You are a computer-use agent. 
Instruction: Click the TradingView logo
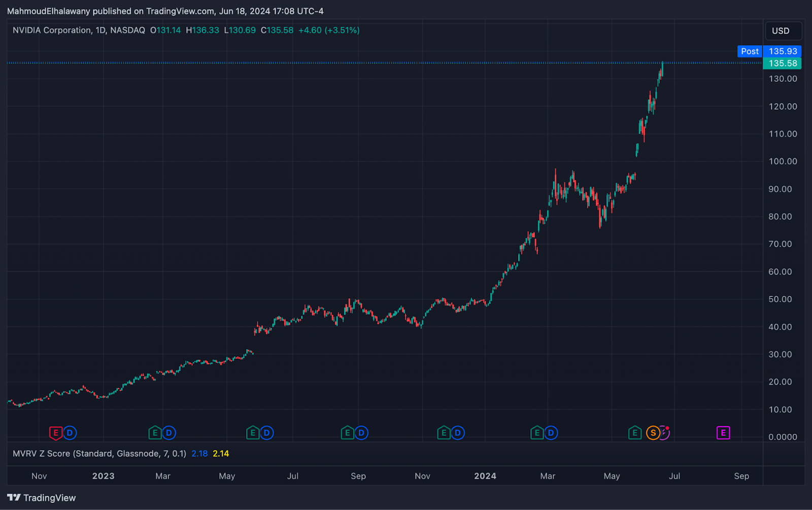[42, 498]
